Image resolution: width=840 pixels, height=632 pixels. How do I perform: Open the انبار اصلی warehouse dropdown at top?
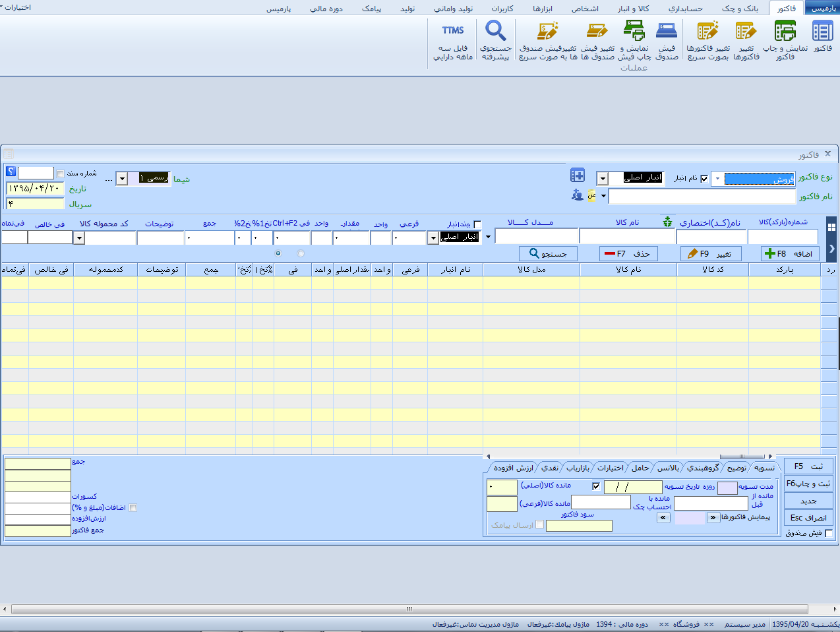click(x=602, y=179)
